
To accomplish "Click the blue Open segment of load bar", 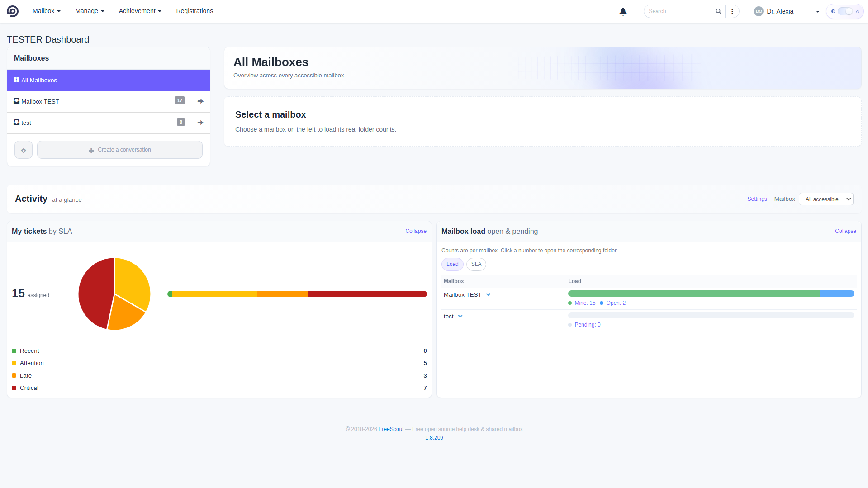I will tap(837, 294).
